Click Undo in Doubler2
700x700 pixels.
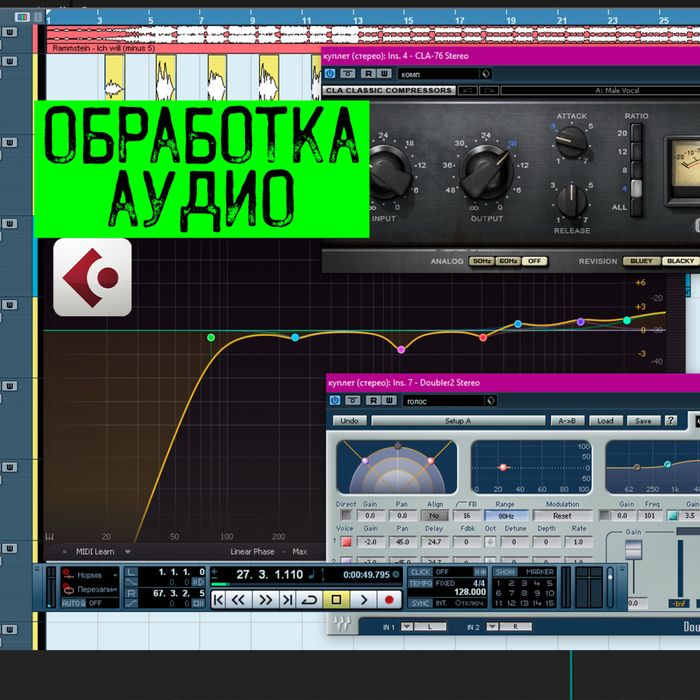(x=349, y=421)
